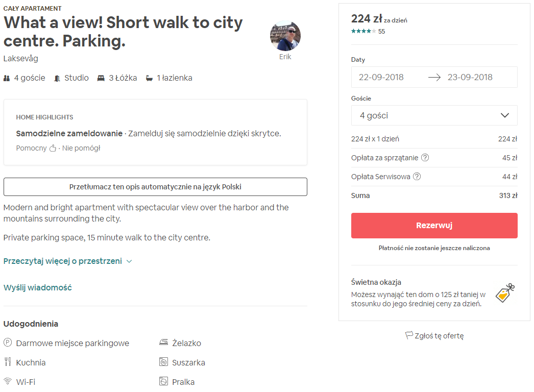Click the guests icon next to 4 goście

point(6,78)
